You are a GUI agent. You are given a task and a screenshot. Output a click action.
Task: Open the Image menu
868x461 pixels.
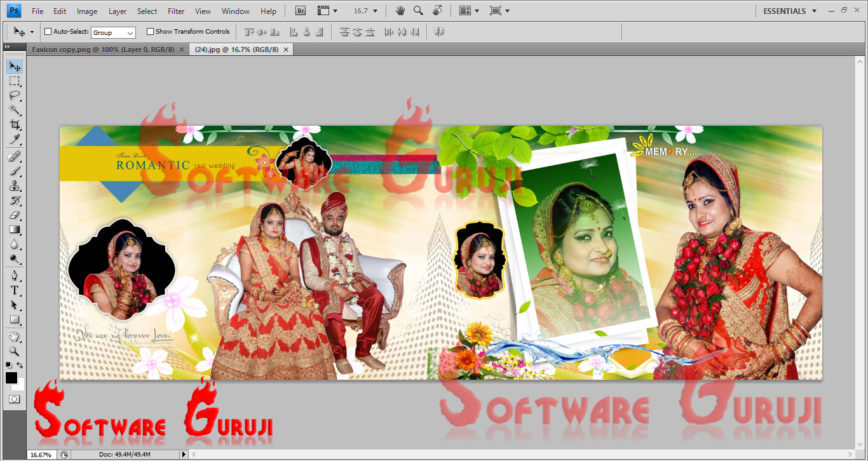click(x=87, y=11)
